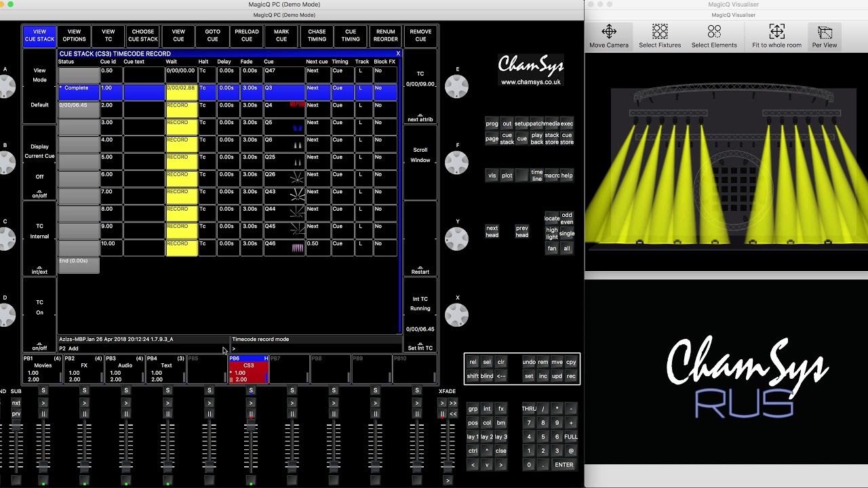Click the command line input field

point(316,348)
